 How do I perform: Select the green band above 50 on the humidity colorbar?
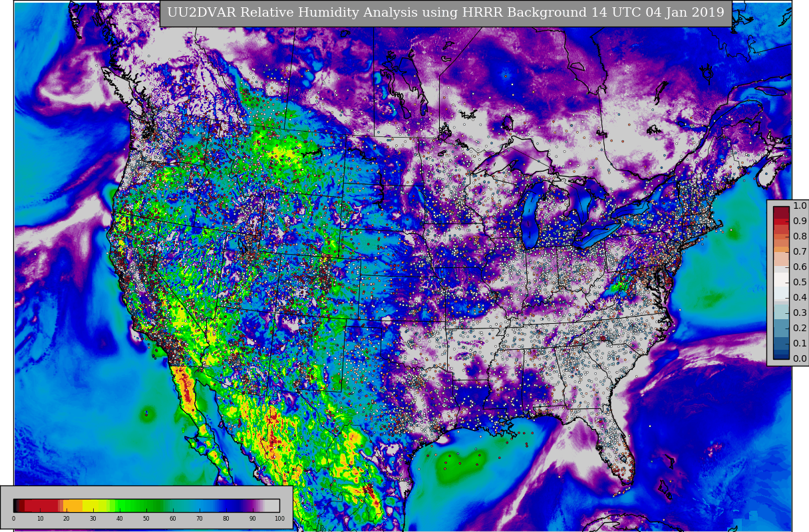146,505
